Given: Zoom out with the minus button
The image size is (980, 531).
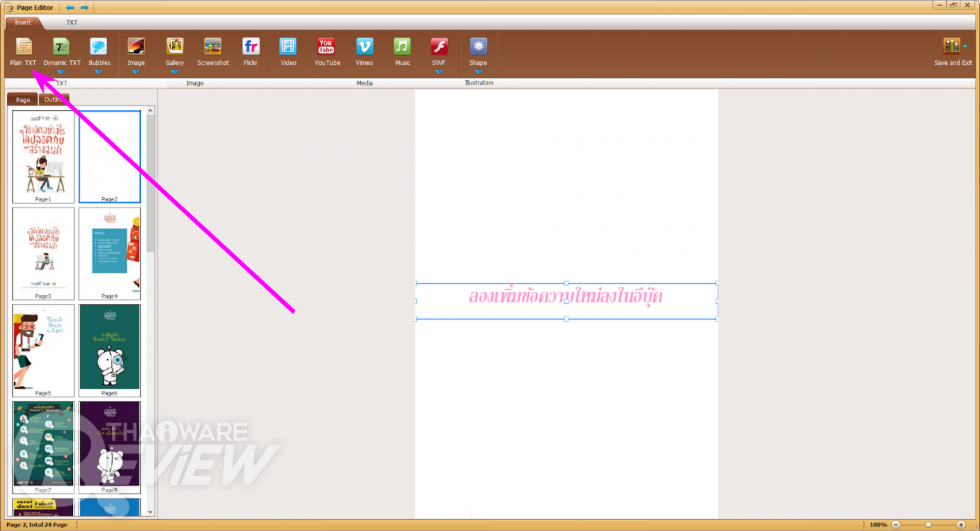Looking at the screenshot, I should pyautogui.click(x=895, y=525).
